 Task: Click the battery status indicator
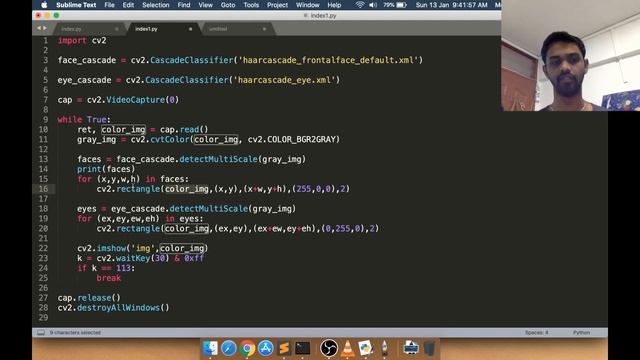click(395, 5)
